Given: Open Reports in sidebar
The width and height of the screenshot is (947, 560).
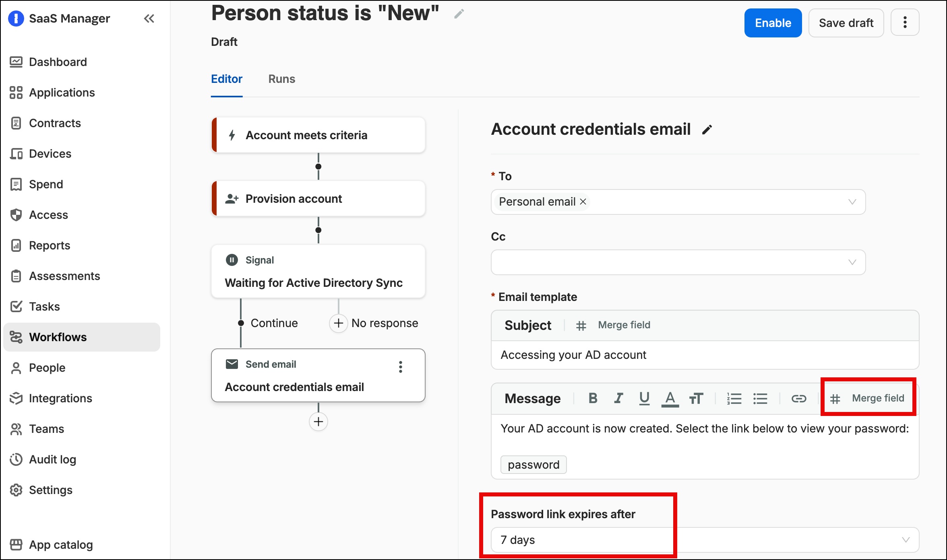Looking at the screenshot, I should 82,245.
